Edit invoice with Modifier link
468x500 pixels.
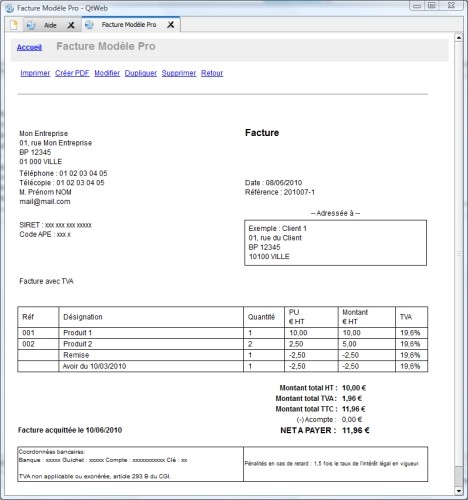107,73
